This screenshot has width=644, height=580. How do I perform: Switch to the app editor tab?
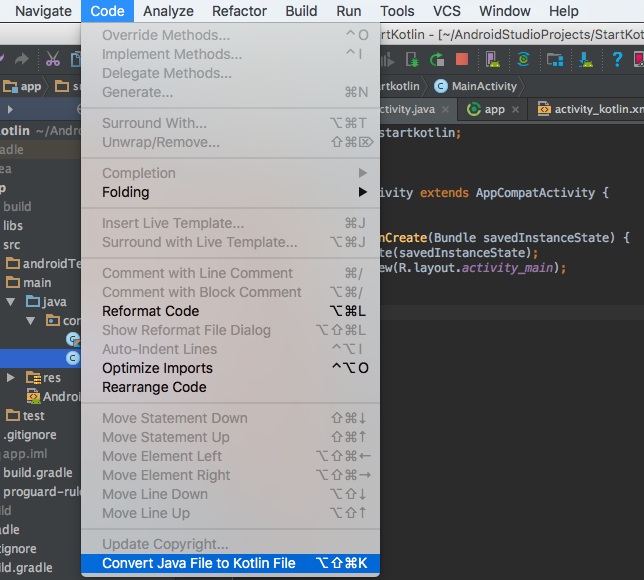tap(492, 109)
